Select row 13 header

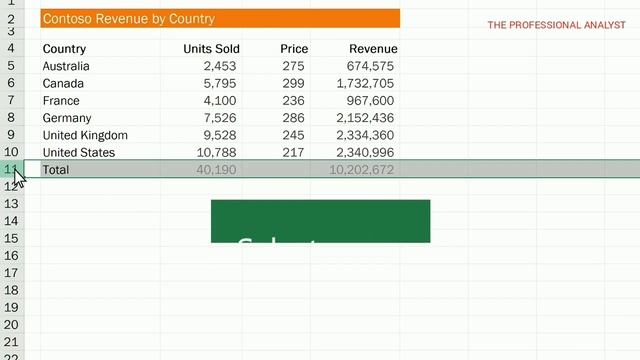(x=12, y=204)
